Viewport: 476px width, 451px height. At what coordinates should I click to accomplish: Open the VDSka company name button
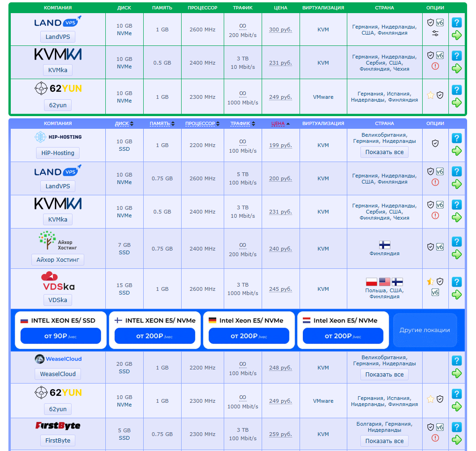point(58,300)
